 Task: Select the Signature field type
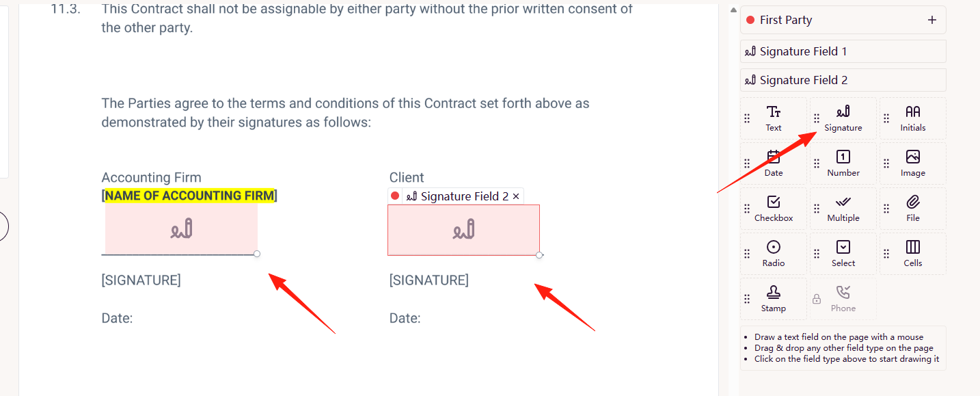pyautogui.click(x=843, y=118)
